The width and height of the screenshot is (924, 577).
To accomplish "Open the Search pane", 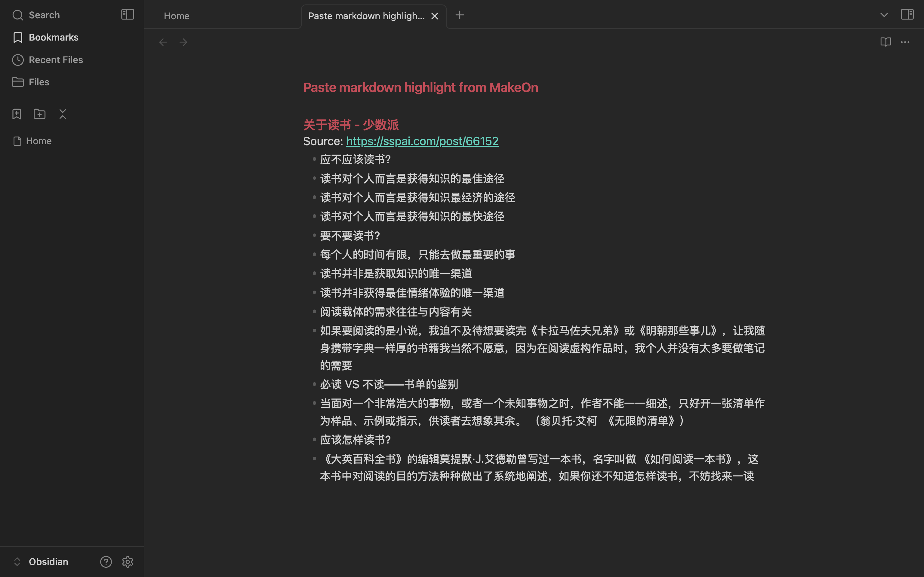I will [x=44, y=15].
